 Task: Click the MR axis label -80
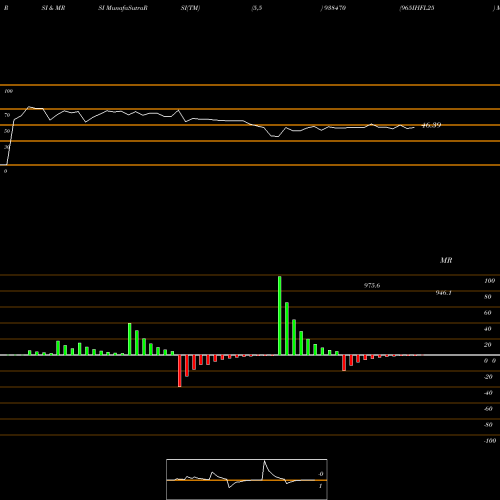488,425
